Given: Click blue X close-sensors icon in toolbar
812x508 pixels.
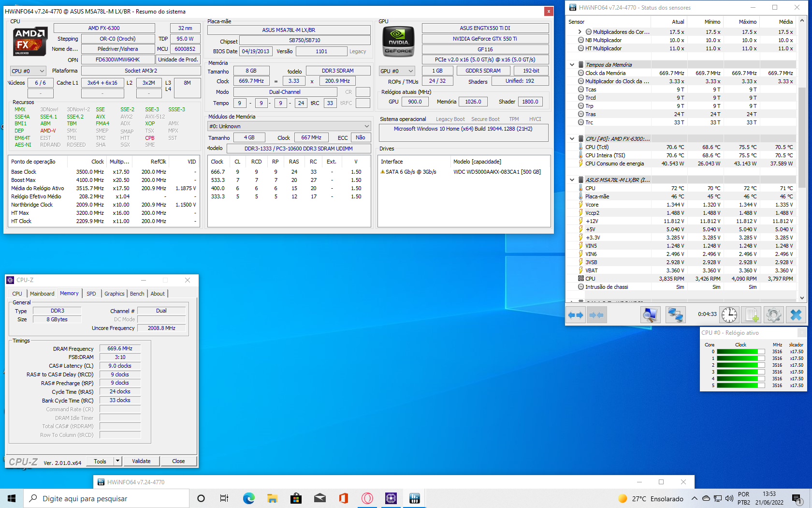Looking at the screenshot, I should point(796,315).
